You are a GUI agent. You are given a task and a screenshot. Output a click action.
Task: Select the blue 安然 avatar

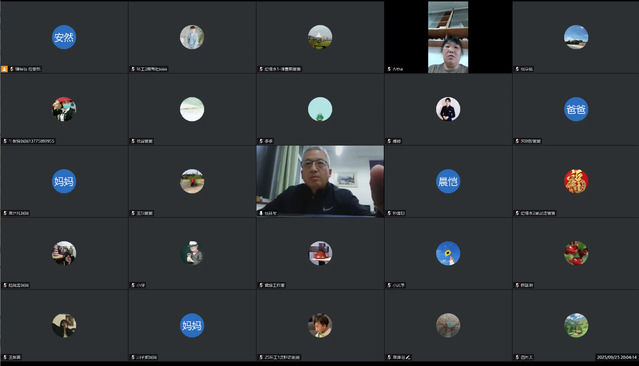(64, 37)
